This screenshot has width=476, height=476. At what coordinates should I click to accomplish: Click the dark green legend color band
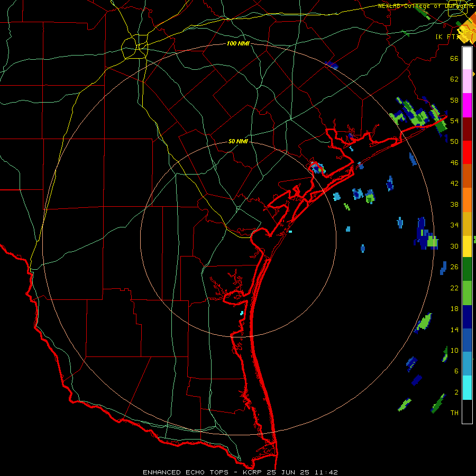click(467, 269)
